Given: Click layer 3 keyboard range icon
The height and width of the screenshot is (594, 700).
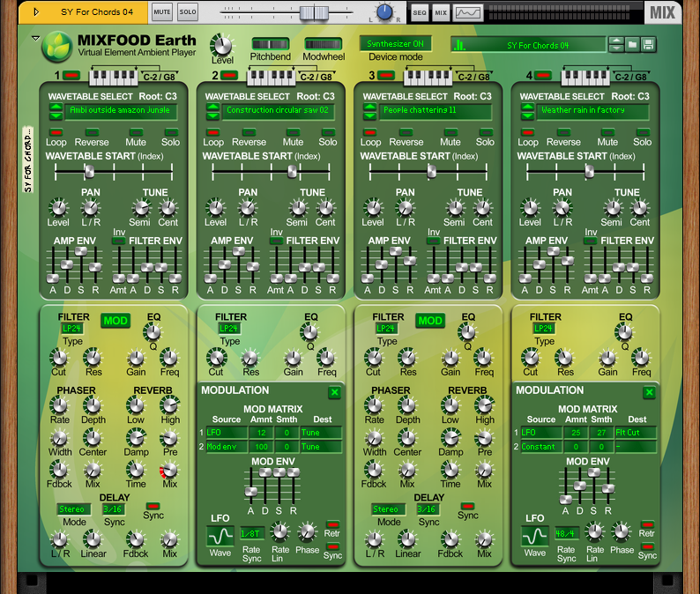Looking at the screenshot, I should click(428, 77).
